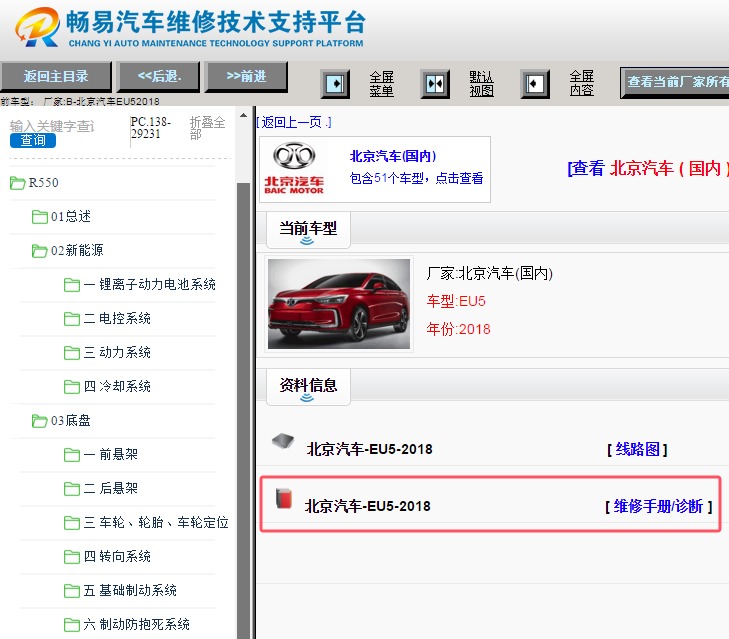Collapse the tree with 折叠全部
729x639 pixels.
(207, 128)
